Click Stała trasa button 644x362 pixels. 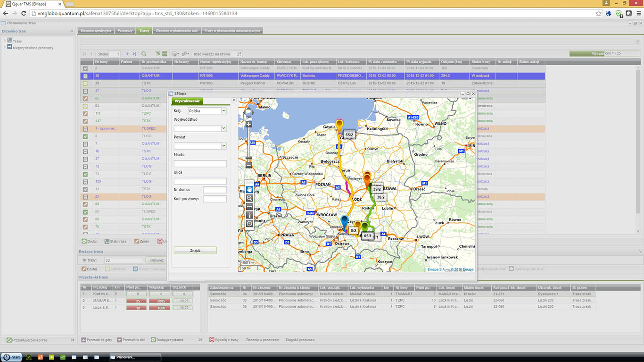click(x=115, y=241)
